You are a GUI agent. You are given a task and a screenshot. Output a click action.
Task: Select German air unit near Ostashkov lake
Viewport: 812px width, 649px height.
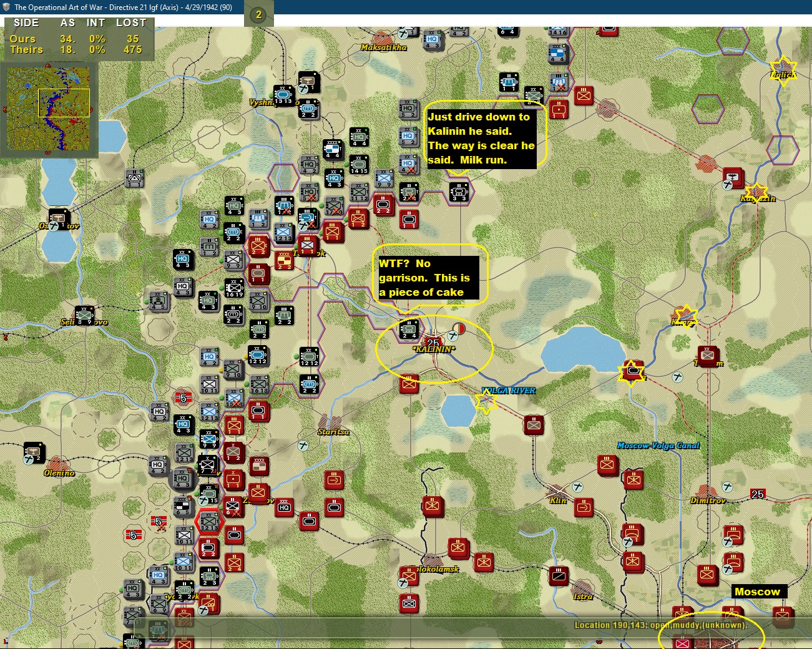pos(59,218)
